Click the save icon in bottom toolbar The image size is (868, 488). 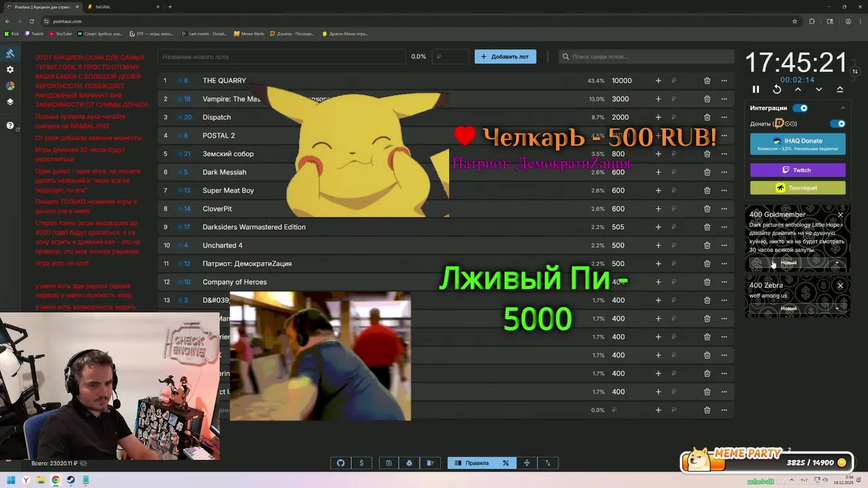click(389, 463)
